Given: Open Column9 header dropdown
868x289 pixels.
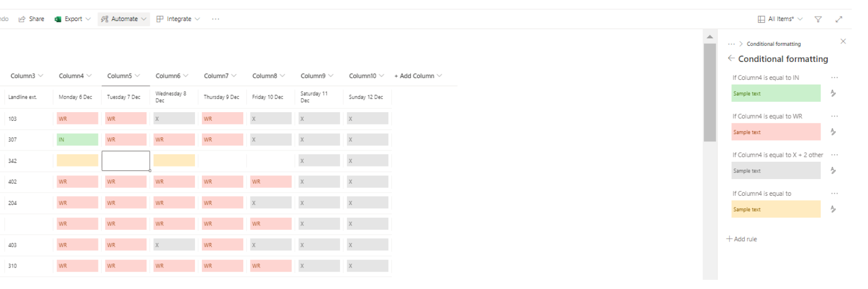Looking at the screenshot, I should click(317, 76).
